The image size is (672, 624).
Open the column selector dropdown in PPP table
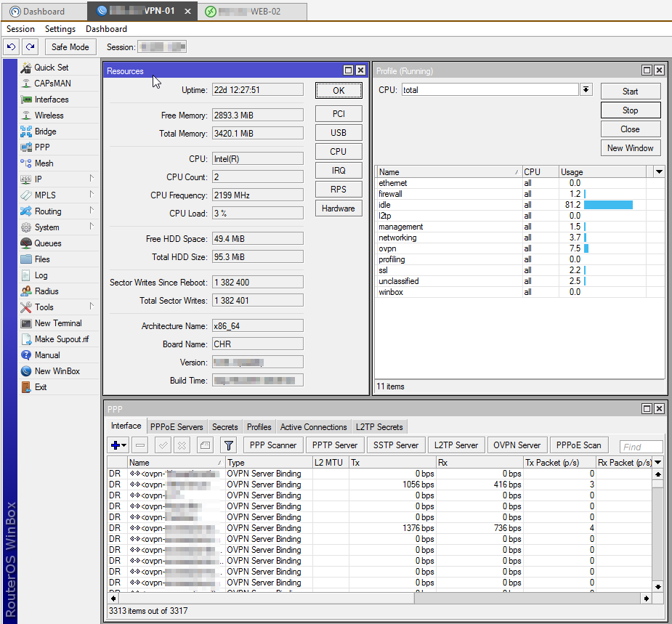(x=658, y=463)
